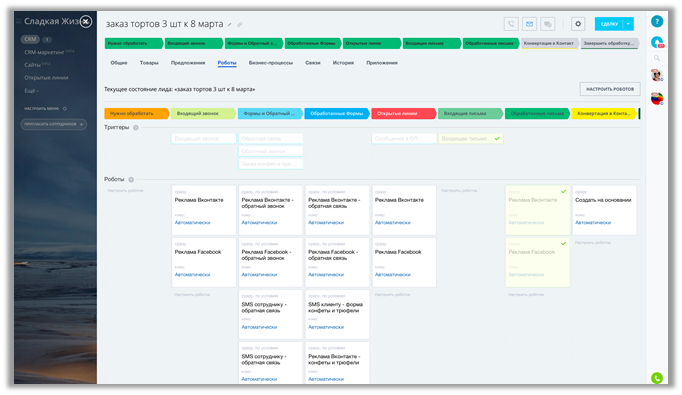Open robot Реклама Facebook - обратный звонок
The width and height of the screenshot is (682, 395).
[271, 262]
